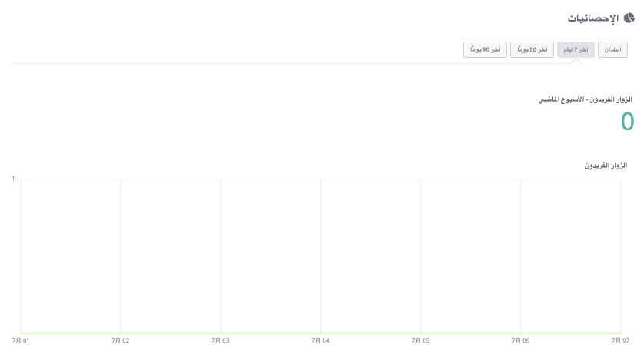Click the 7月 05 axis label
The height and width of the screenshot is (355, 644).
point(421,340)
